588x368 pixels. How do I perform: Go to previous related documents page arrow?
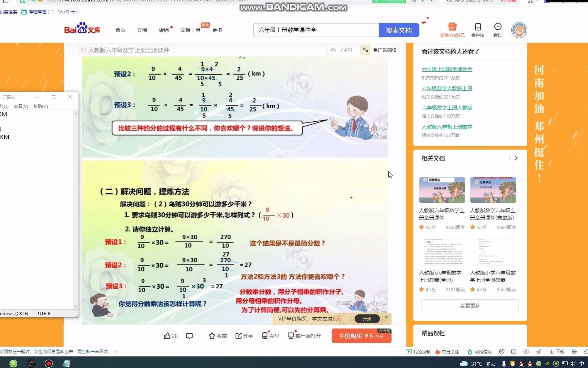click(510, 158)
